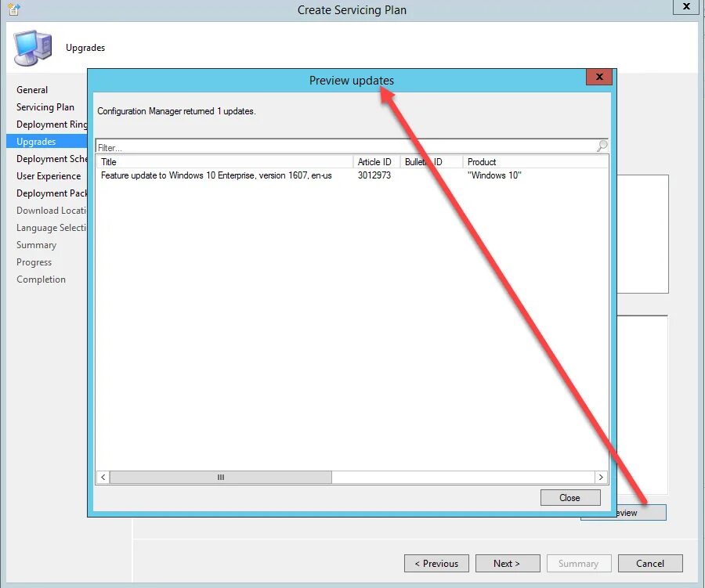Sort by the Title column header
The width and height of the screenshot is (705, 588).
(x=225, y=162)
